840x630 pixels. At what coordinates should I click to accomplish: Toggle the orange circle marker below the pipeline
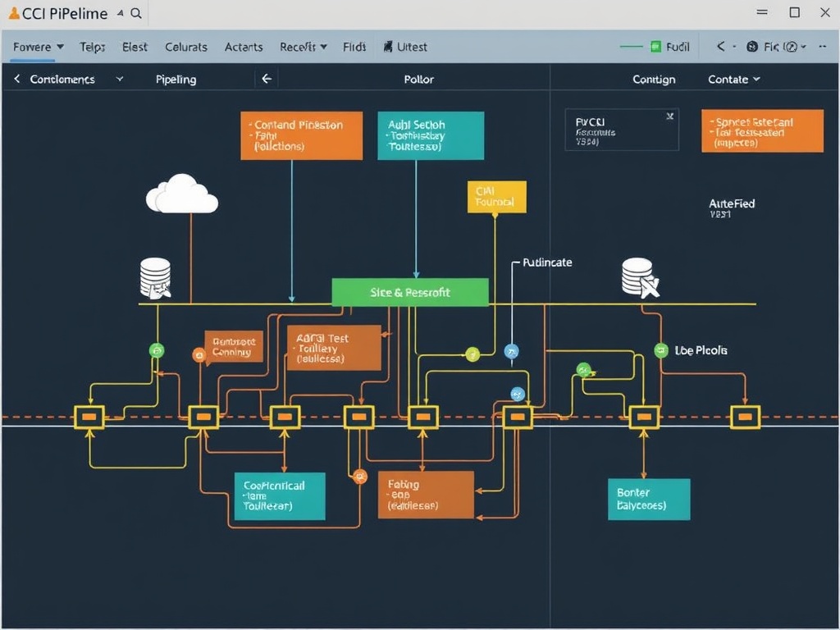click(359, 475)
